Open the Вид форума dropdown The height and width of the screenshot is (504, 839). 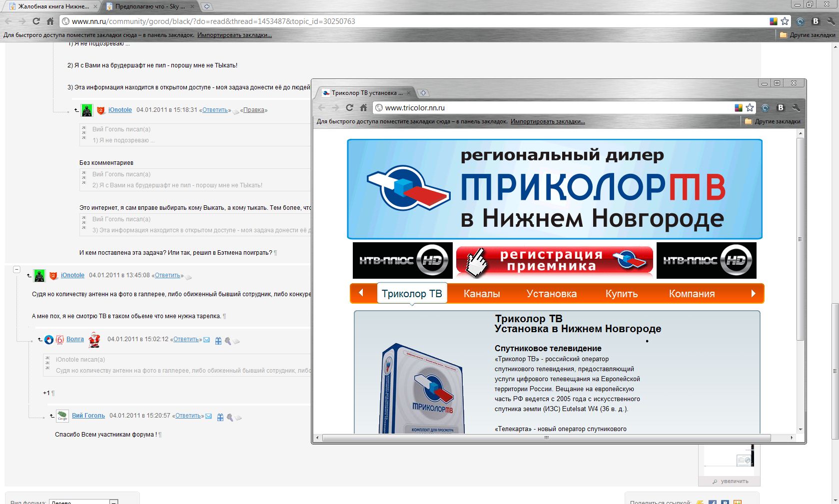click(114, 502)
